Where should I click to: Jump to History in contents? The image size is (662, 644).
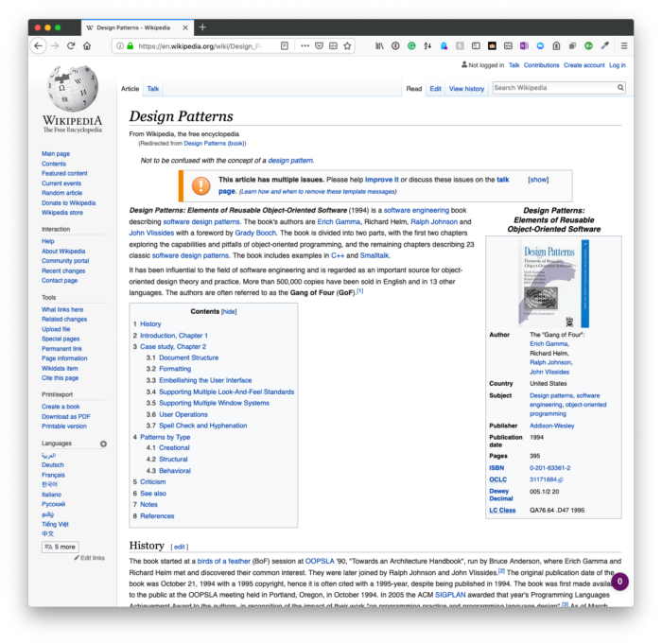click(150, 324)
